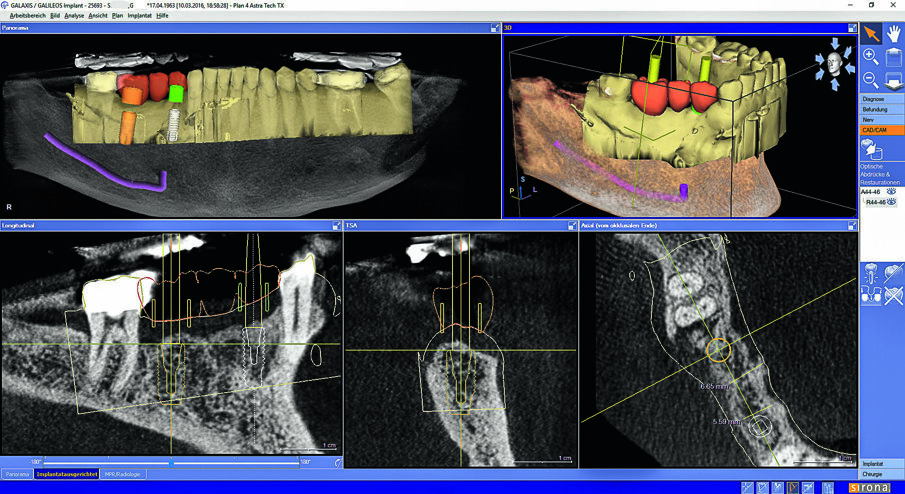Click the crossed-out crown delete icon
This screenshot has height=494, width=905.
[893, 295]
